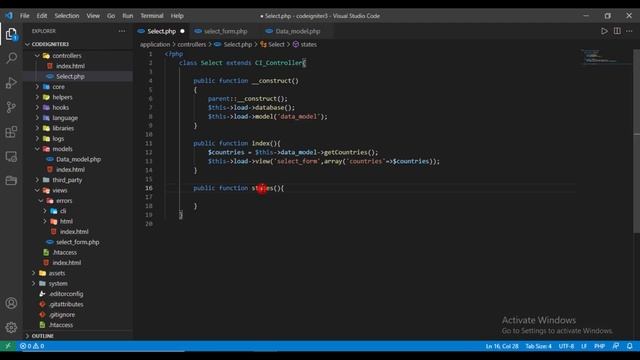Open .gitignore file
Screen dimensions: 640x360
coord(78,315)
